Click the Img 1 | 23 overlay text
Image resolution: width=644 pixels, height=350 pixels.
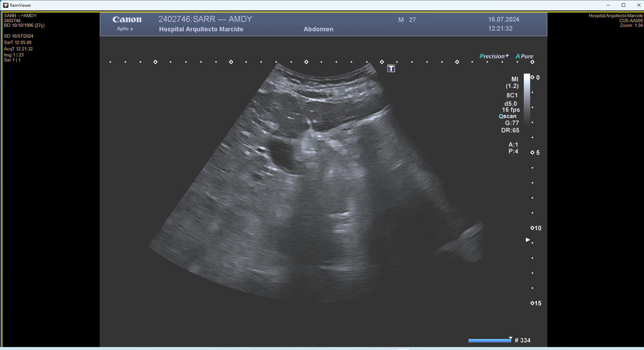point(14,55)
